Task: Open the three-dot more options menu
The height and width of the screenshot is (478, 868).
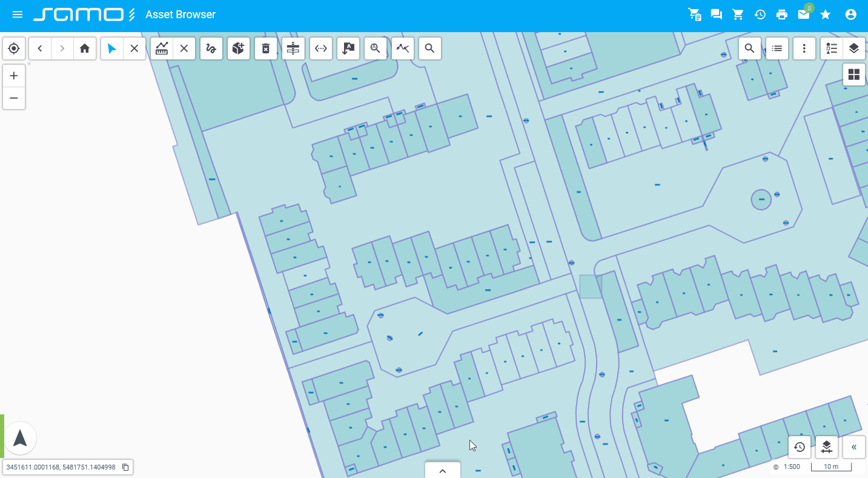Action: tap(804, 48)
